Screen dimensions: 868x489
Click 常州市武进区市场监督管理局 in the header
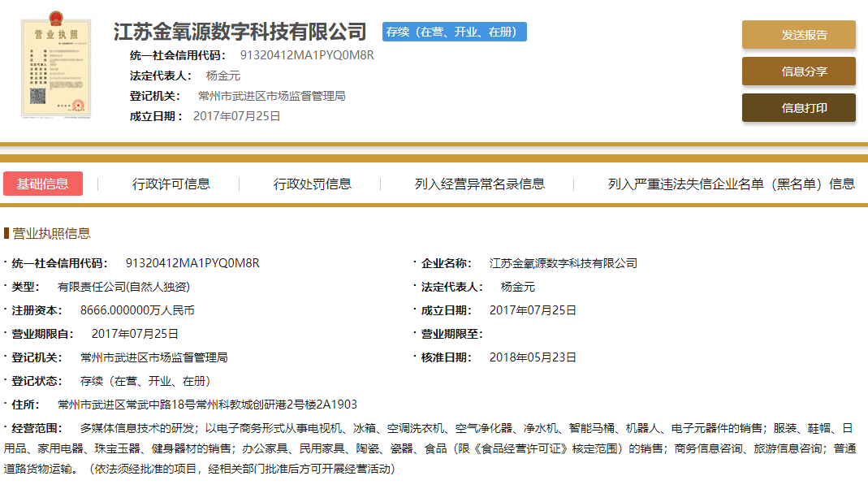(271, 97)
